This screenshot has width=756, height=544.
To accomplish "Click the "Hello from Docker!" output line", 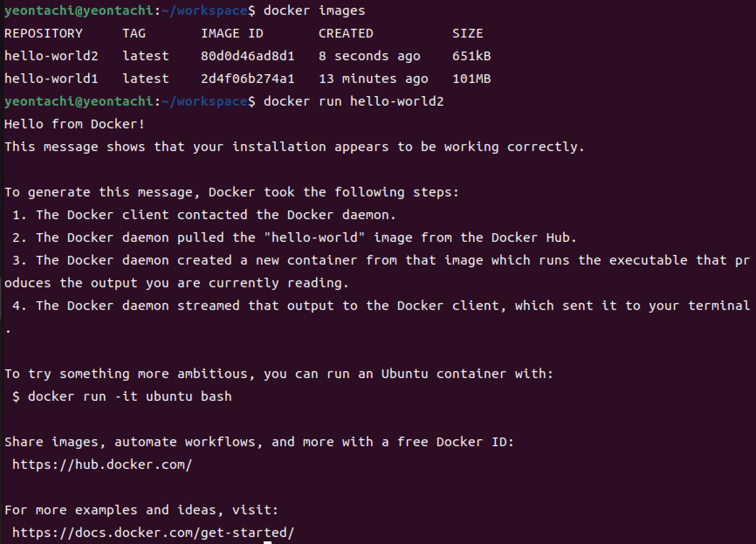I will tap(75, 124).
